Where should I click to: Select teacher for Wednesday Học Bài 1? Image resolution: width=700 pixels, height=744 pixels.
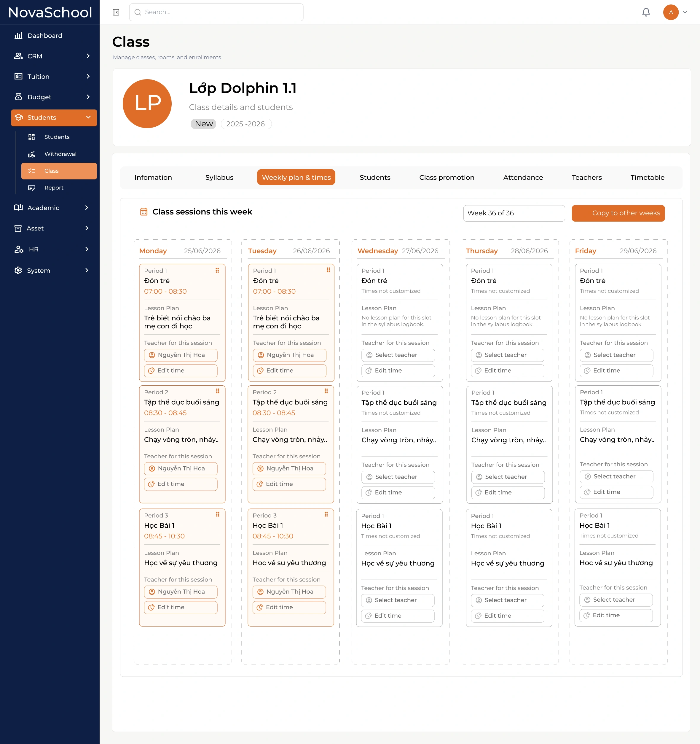point(397,600)
